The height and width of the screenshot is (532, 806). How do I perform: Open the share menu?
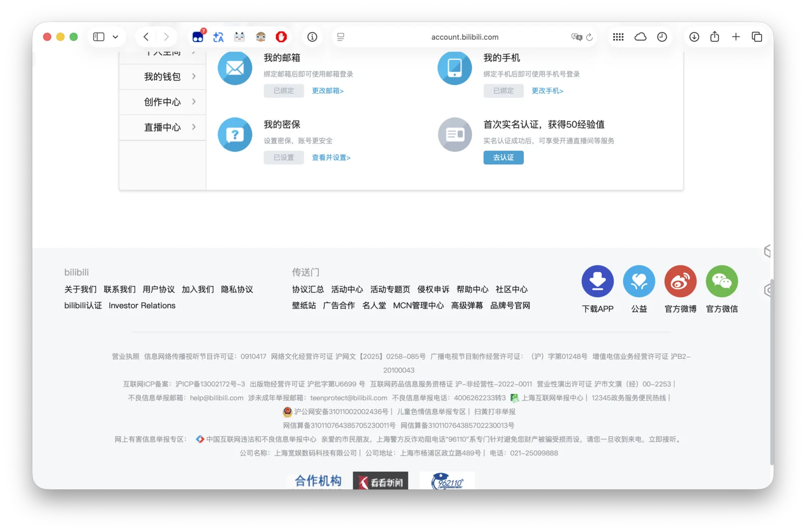pyautogui.click(x=714, y=36)
